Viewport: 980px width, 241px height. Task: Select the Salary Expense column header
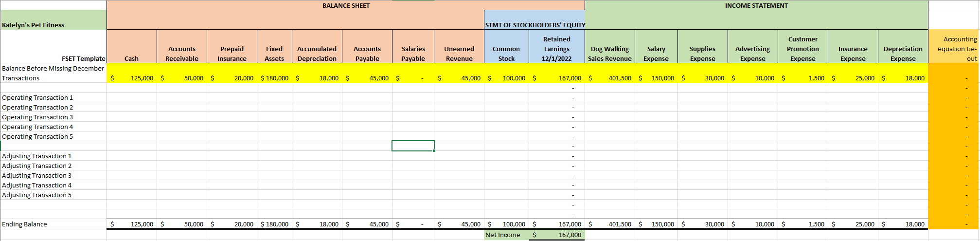pyautogui.click(x=656, y=46)
